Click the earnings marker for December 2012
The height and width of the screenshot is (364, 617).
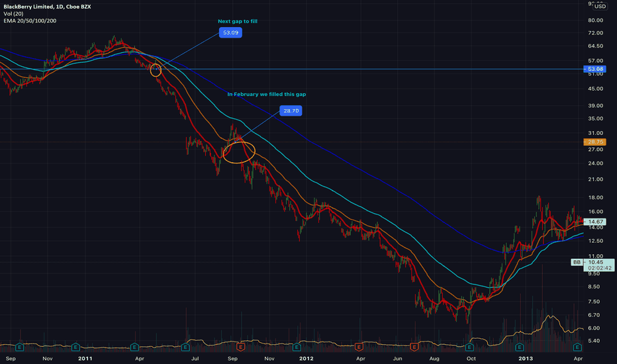pos(520,347)
